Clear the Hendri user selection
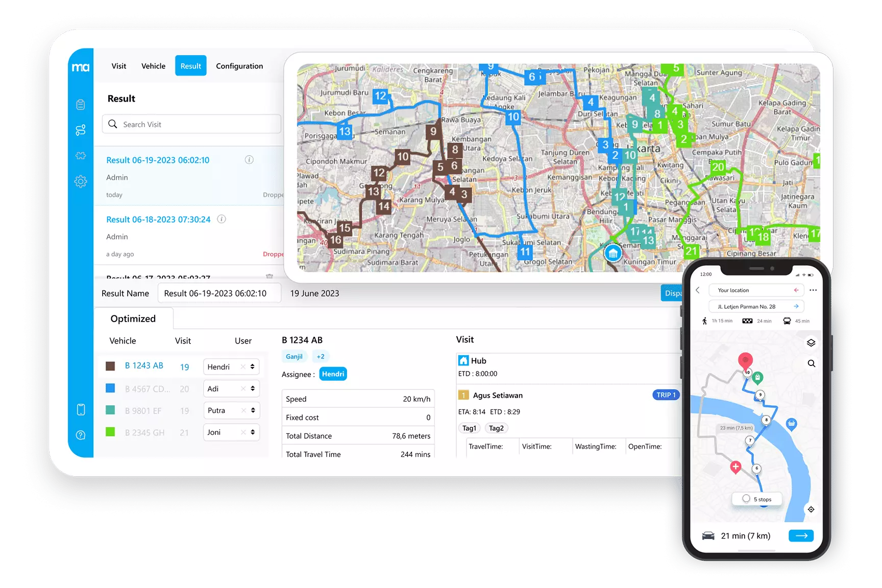This screenshot has width=882, height=588. 243,366
